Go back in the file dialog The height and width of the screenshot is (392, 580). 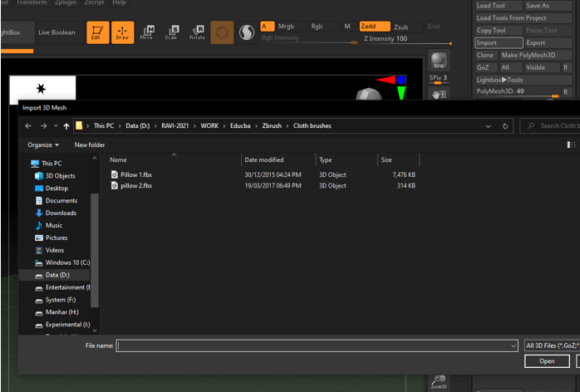click(28, 126)
